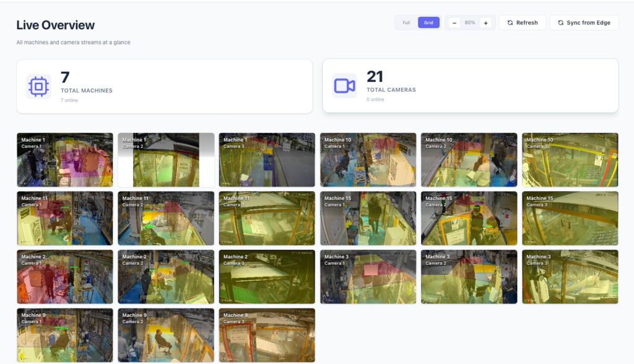Click the minus zoom-out icon
Image resolution: width=634 pixels, height=364 pixels.
point(454,23)
